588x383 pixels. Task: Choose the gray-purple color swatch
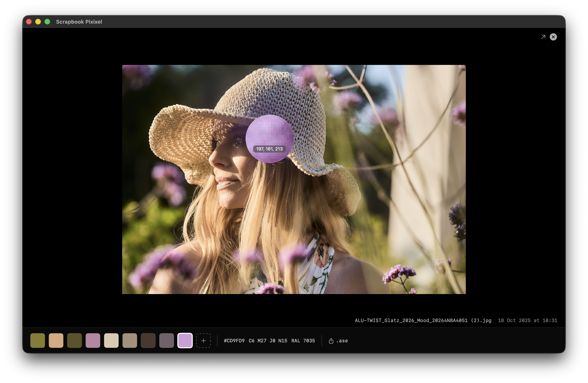166,341
